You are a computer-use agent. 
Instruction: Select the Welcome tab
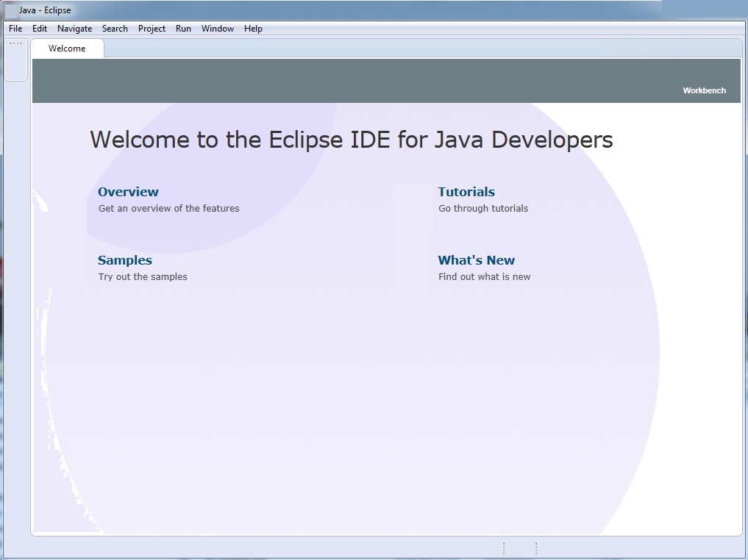(67, 49)
